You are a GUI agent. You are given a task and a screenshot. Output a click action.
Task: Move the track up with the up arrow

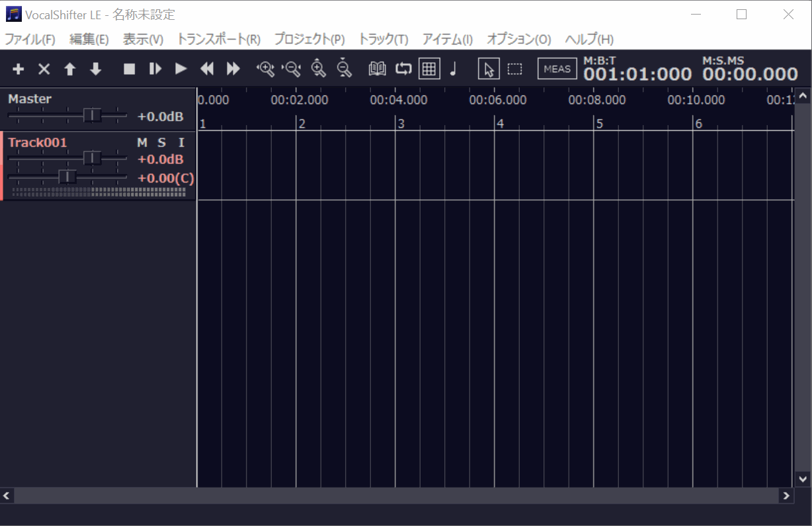click(x=70, y=69)
